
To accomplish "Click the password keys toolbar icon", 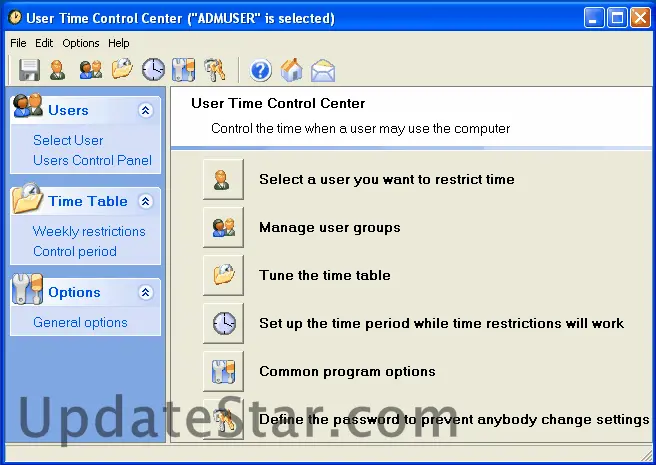I will click(x=215, y=70).
